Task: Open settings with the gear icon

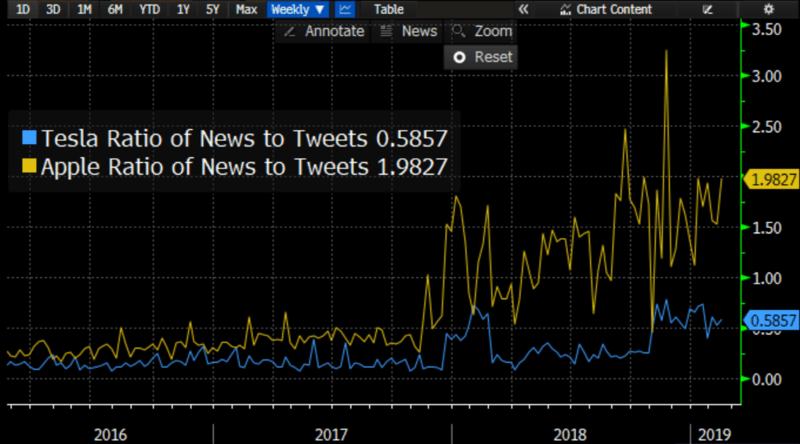Action: click(x=769, y=9)
